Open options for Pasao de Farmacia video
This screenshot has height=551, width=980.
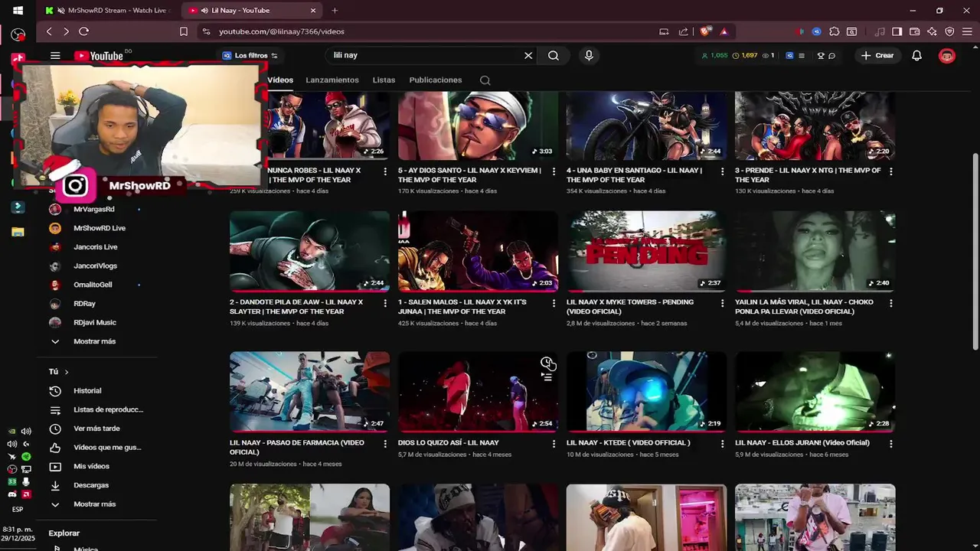[x=385, y=444]
